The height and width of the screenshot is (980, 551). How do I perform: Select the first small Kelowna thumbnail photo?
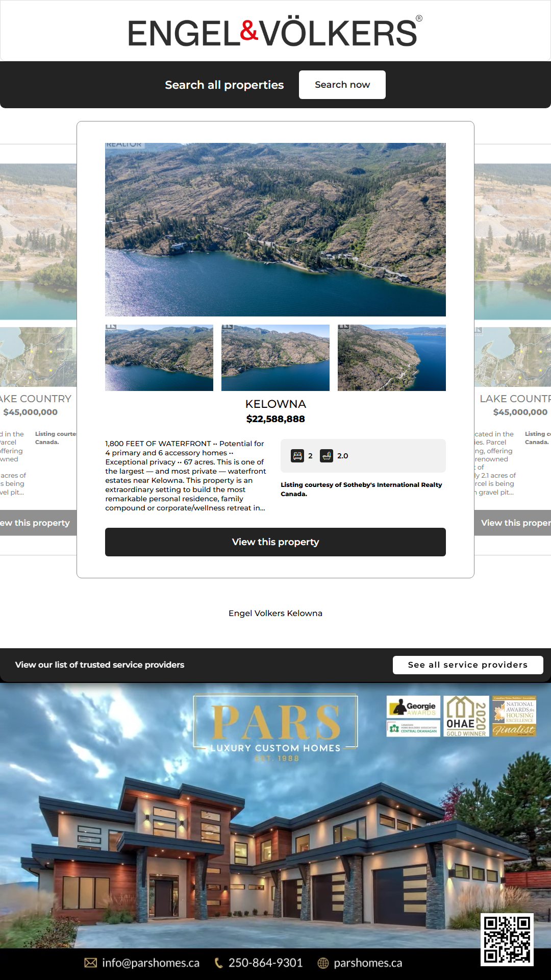pyautogui.click(x=159, y=358)
